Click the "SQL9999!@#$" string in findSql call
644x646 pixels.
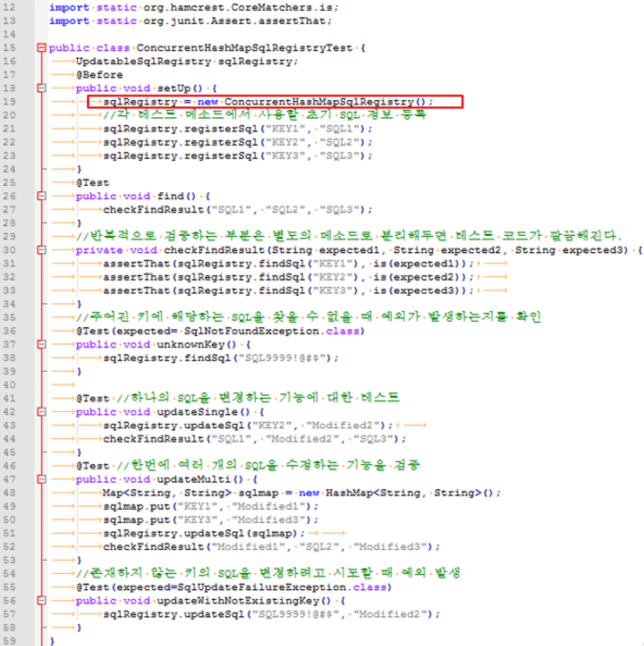tap(282, 358)
